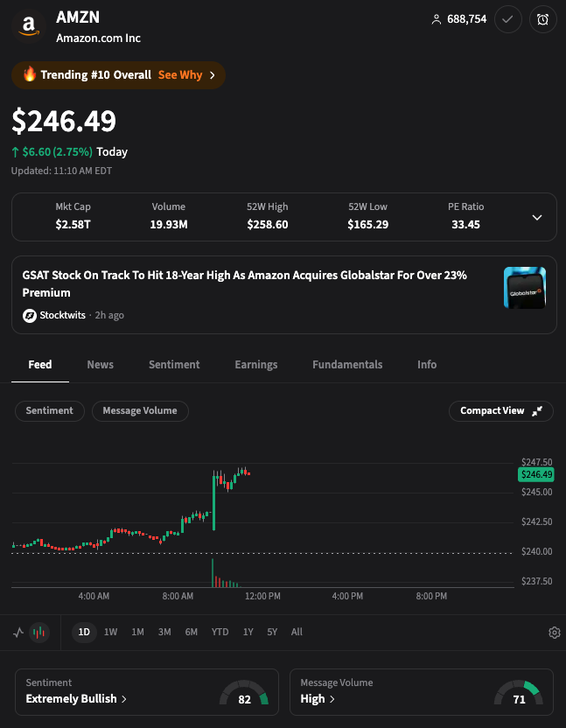Viewport: 566px width, 728px height.
Task: Select the All time range
Action: 297,632
